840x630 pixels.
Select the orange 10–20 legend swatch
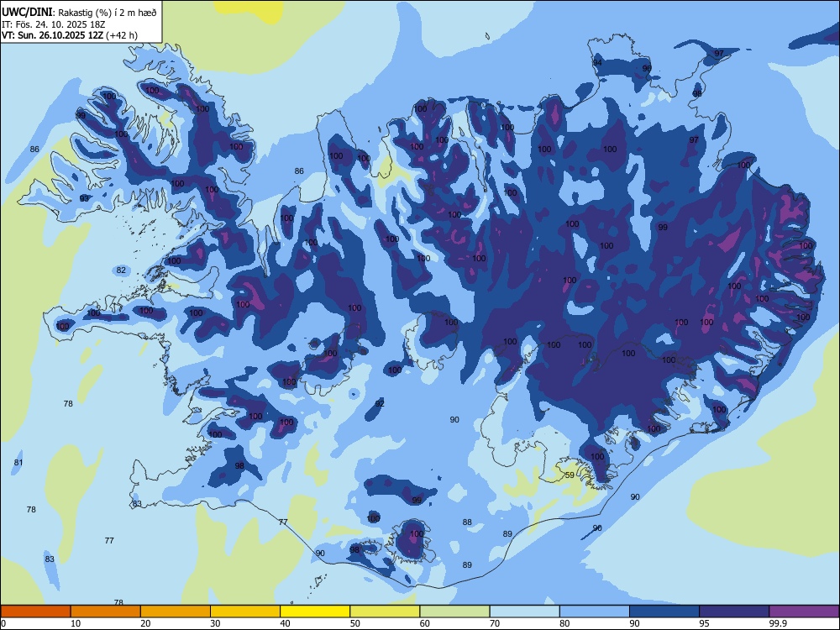point(106,612)
